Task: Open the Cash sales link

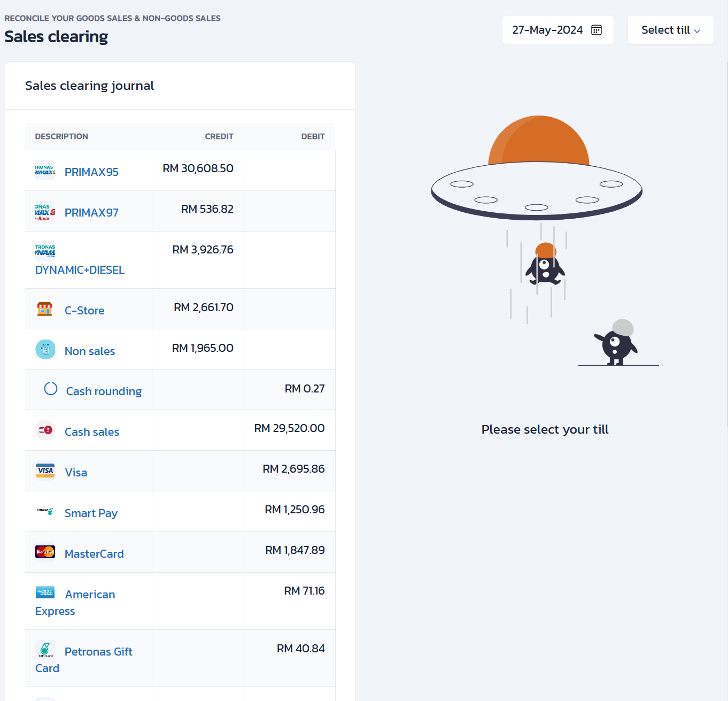Action: pyautogui.click(x=92, y=432)
